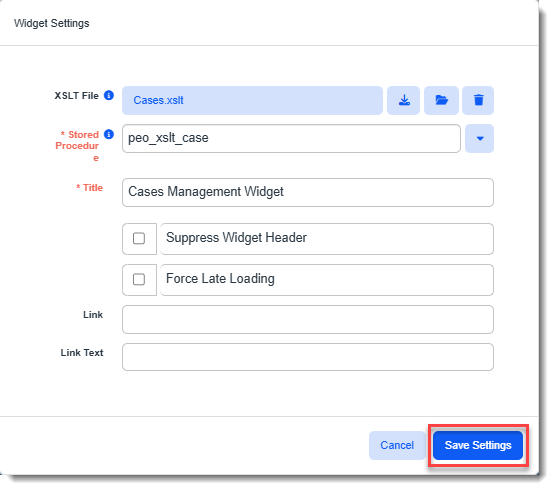Click the Cases.xslt file name field
This screenshot has width=554, height=490.
252,100
